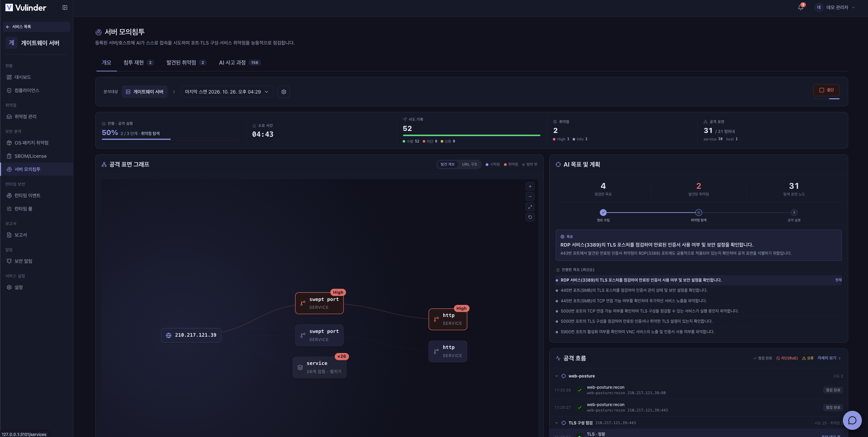868x437 pixels.
Task: Toggle 취약점 legend filter
Action: pyautogui.click(x=511, y=164)
